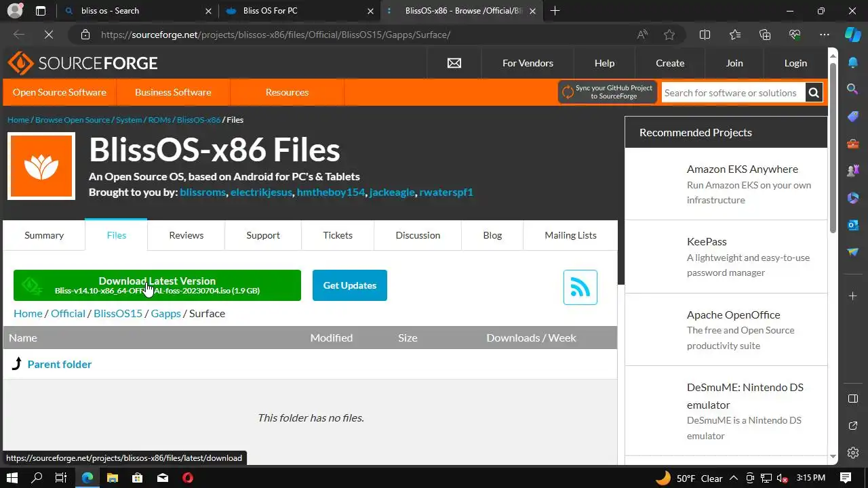868x488 pixels.
Task: Open the Business Software menu
Action: point(173,92)
